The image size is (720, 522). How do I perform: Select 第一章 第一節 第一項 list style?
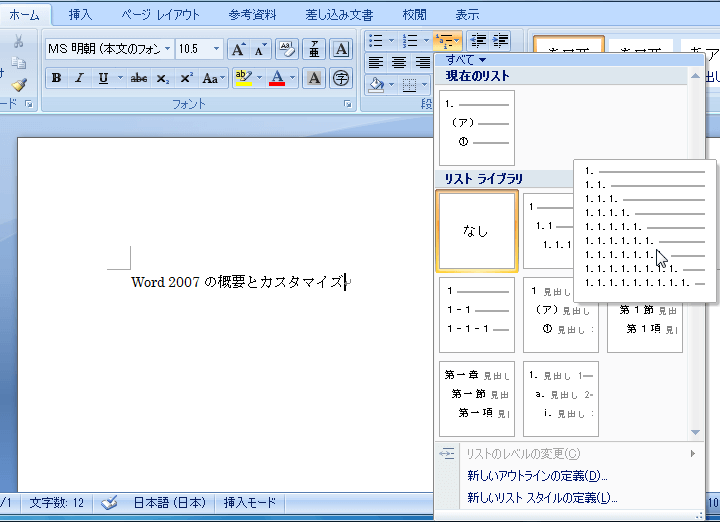click(x=477, y=399)
